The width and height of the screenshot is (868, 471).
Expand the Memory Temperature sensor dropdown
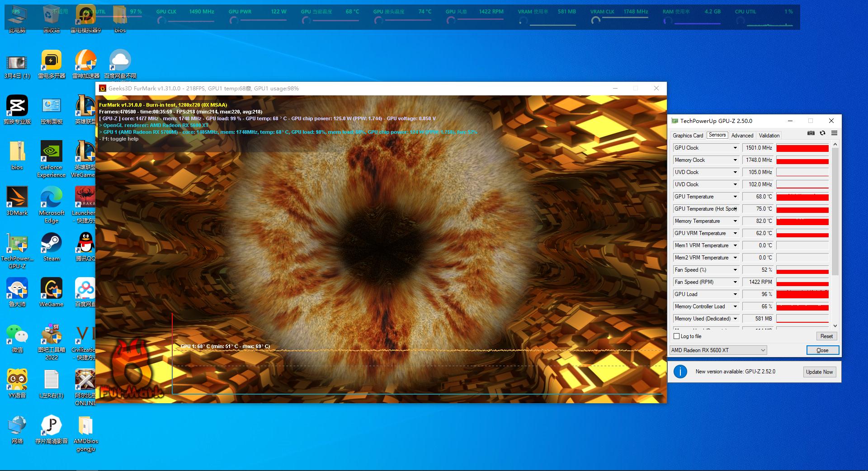pos(735,221)
